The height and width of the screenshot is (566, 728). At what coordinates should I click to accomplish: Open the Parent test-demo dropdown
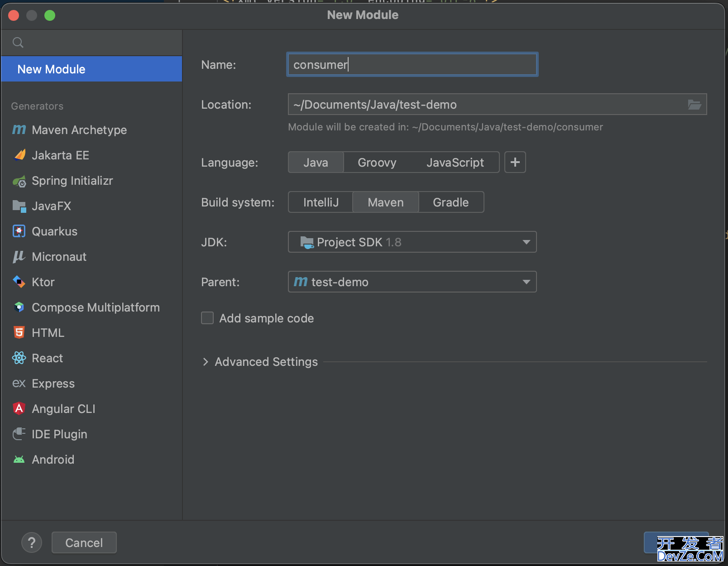point(412,282)
